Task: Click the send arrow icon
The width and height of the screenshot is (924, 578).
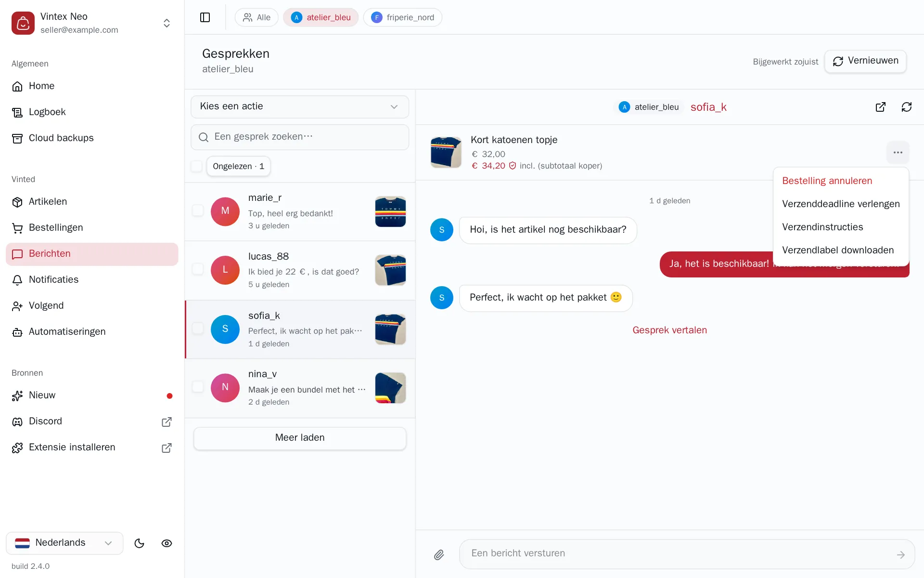Action: (x=900, y=555)
